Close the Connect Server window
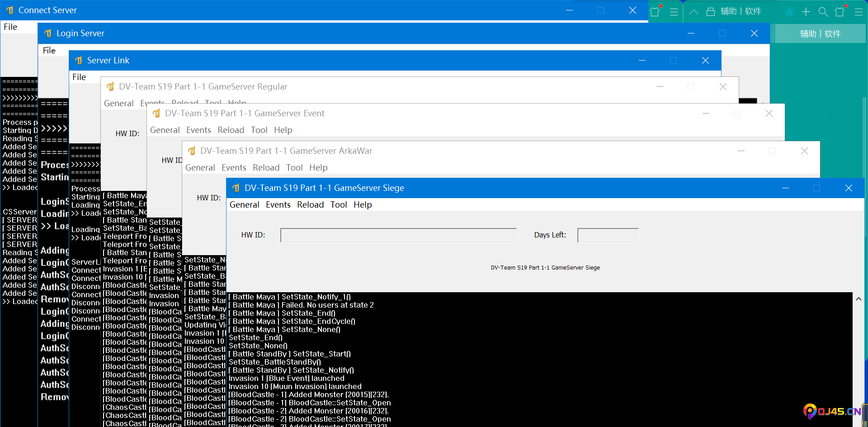Image resolution: width=868 pixels, height=427 pixels. tap(632, 10)
